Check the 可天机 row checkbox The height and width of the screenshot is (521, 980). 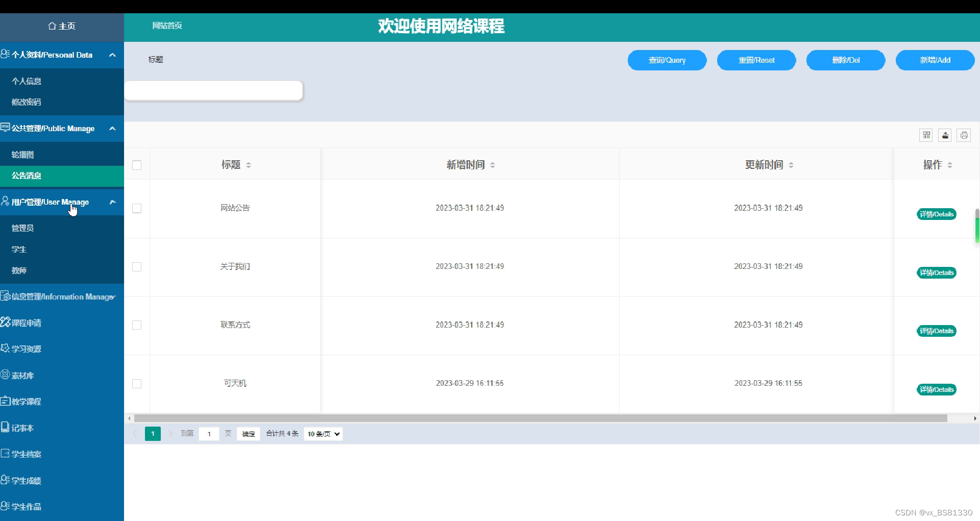[x=137, y=384]
